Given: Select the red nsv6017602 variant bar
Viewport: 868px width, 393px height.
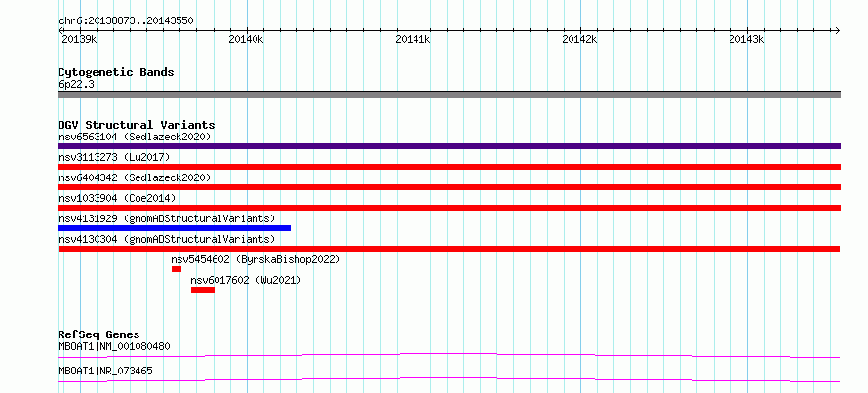Looking at the screenshot, I should click(x=203, y=290).
